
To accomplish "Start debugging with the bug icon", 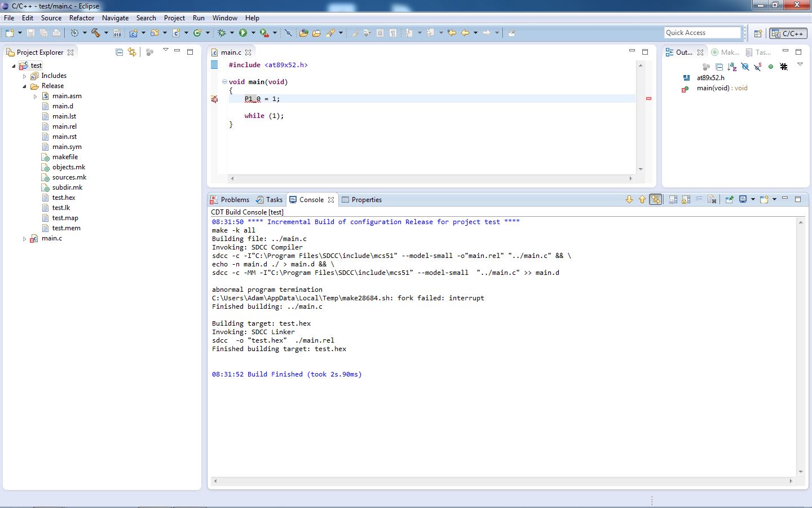I will pos(222,33).
